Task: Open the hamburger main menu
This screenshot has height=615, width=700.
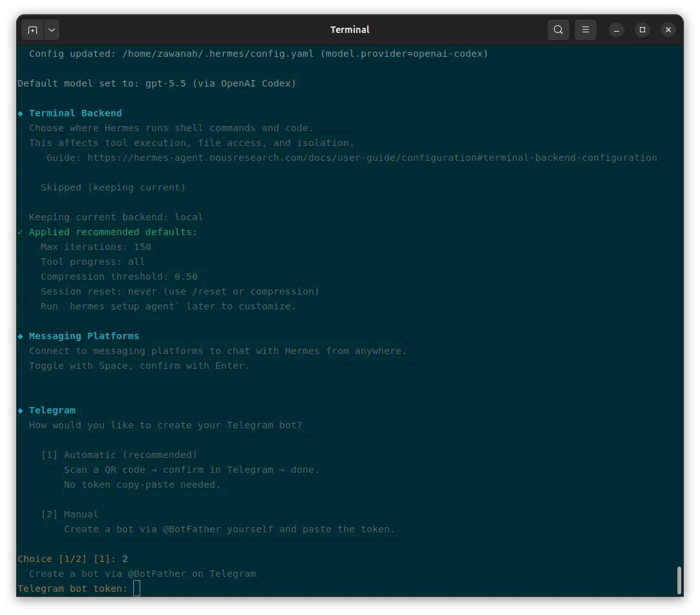Action: click(x=585, y=30)
